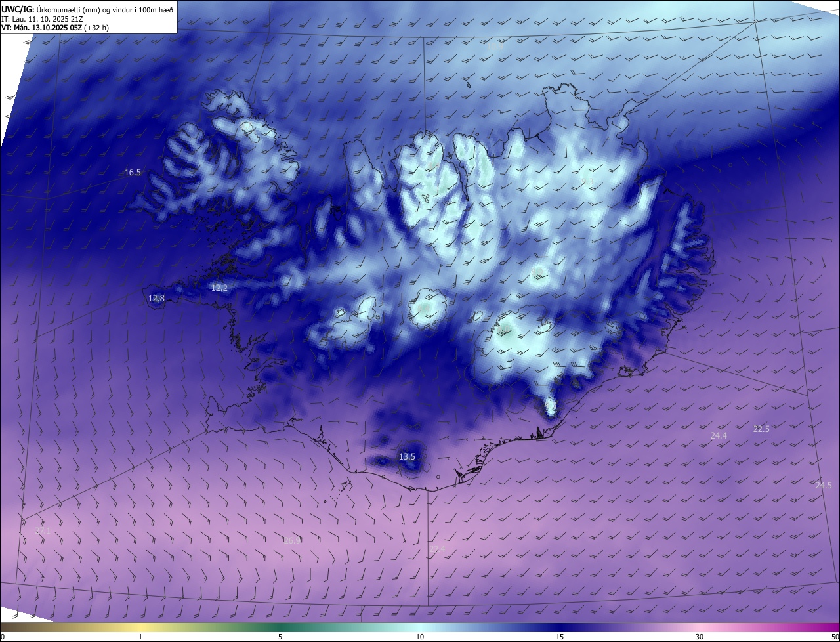The height and width of the screenshot is (642, 840).
Task: Click the 12.8 value label on the map
Action: [156, 298]
